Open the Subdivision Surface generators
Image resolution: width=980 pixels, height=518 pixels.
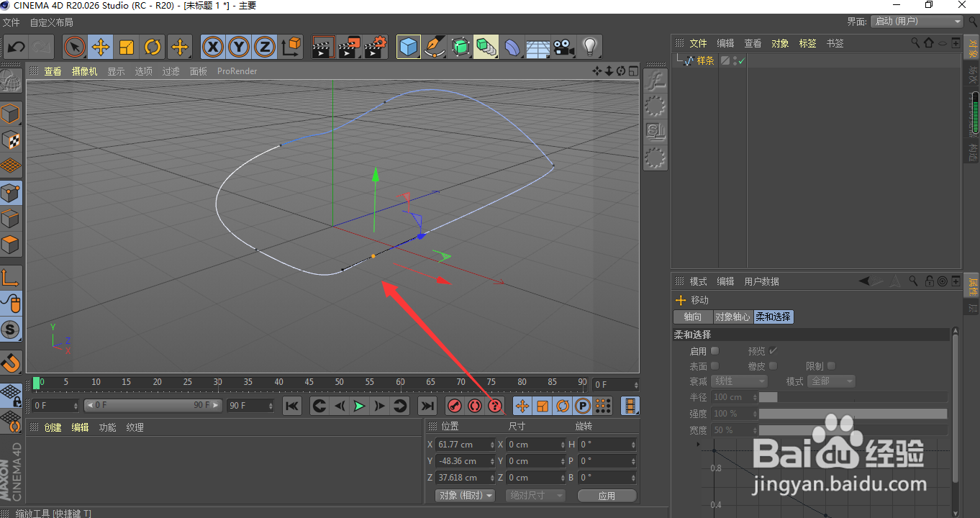pos(460,47)
